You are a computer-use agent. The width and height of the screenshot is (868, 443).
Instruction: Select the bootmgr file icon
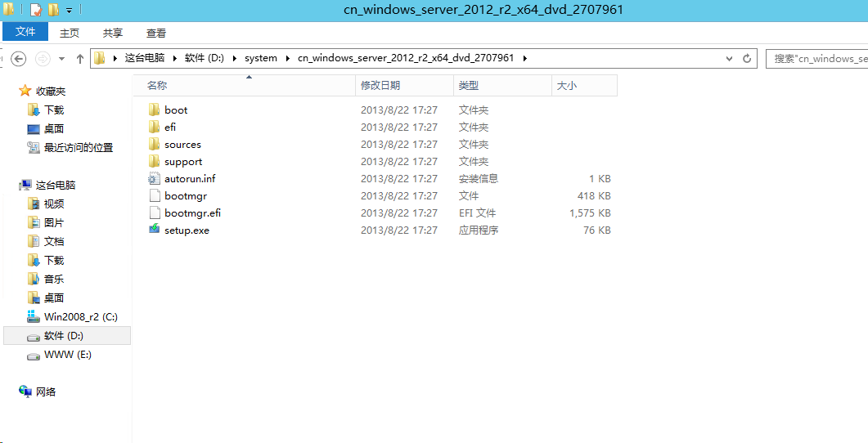tap(154, 195)
